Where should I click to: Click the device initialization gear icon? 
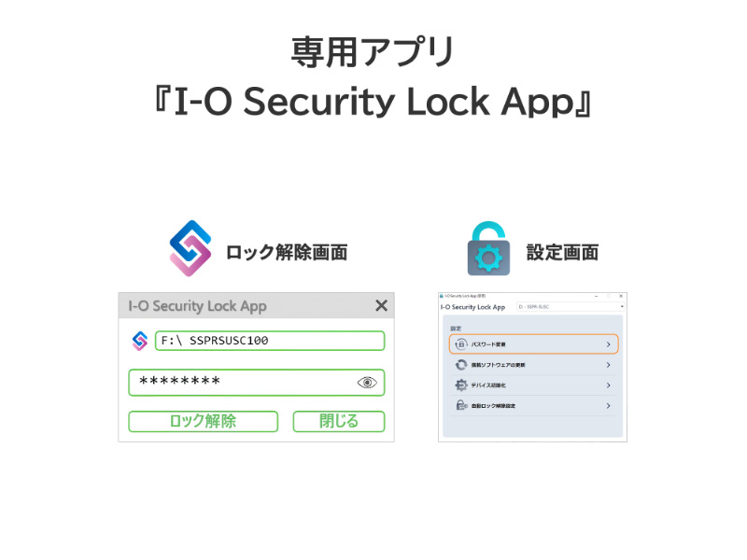click(460, 385)
